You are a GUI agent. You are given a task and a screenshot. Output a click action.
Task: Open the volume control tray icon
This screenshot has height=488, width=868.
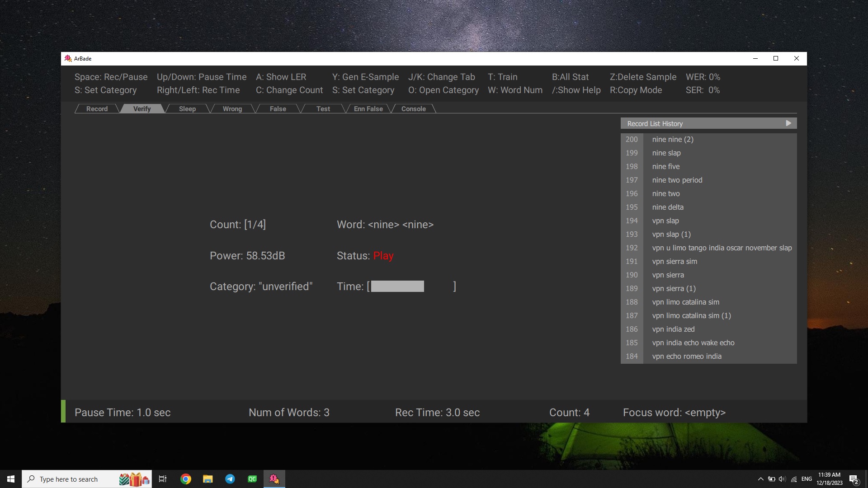tap(782, 479)
